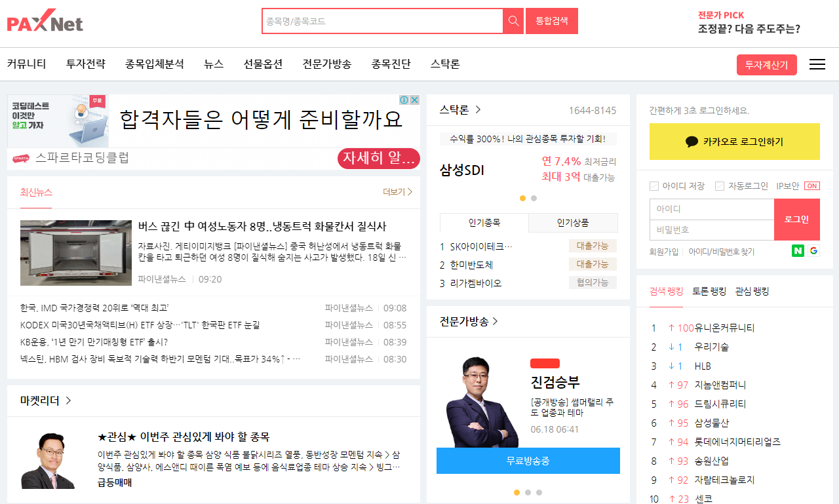Open news 한국, IMD 국가경쟁력 20위로
Viewport: 839px width, 504px height.
pos(94,308)
